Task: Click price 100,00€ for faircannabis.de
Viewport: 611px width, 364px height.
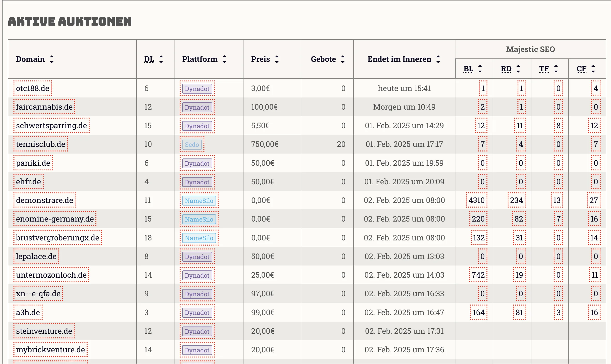Action: coord(264,107)
